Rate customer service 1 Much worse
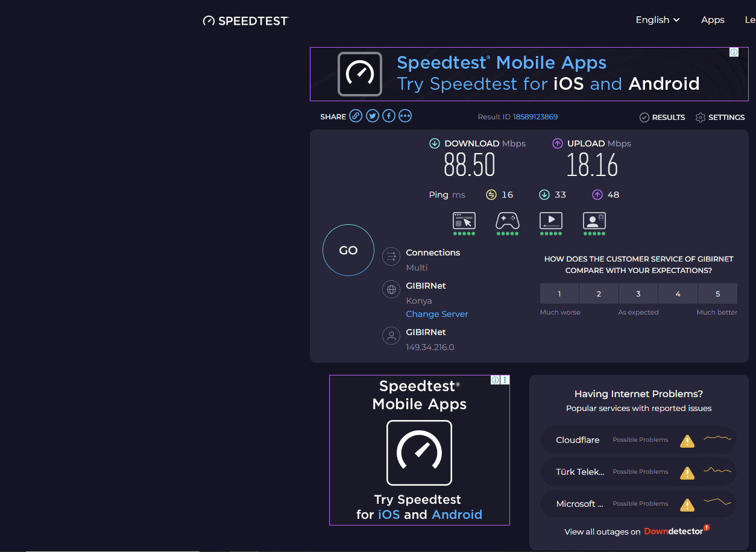This screenshot has height=552, width=756. tap(559, 293)
